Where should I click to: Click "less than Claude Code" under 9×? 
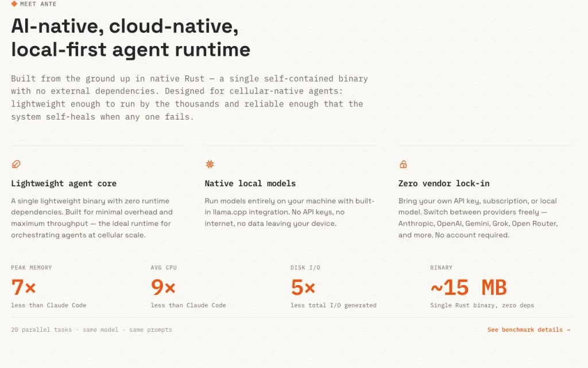pyautogui.click(x=188, y=305)
